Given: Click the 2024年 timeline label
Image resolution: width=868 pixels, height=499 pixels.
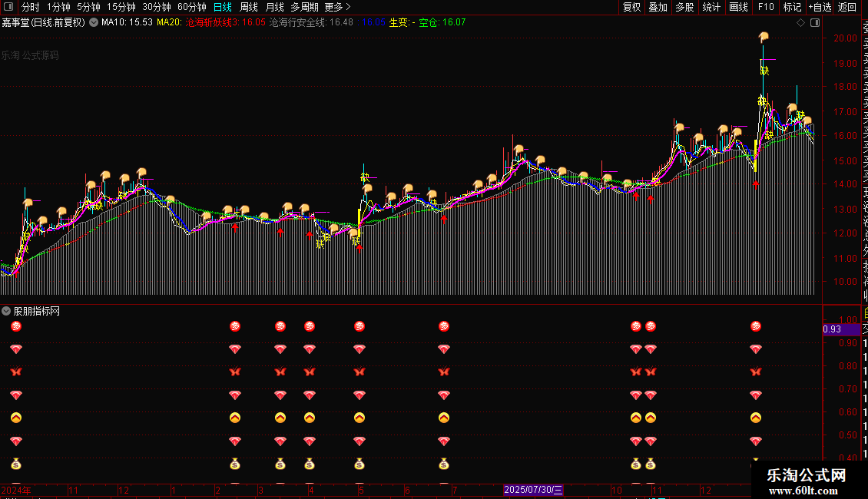Looking at the screenshot, I should tap(16, 490).
